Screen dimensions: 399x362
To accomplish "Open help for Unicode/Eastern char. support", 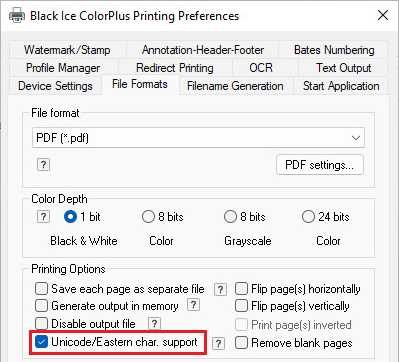I will [x=218, y=343].
